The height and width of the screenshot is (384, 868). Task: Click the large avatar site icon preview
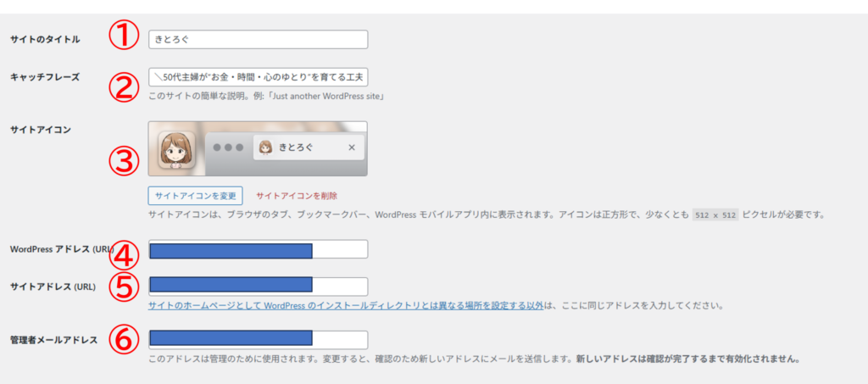point(176,150)
